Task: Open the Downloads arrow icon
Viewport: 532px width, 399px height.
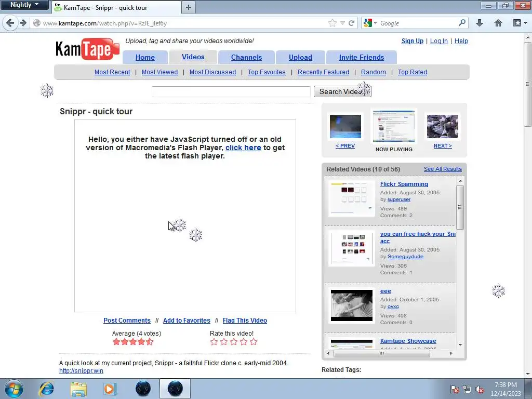Action: point(480,23)
